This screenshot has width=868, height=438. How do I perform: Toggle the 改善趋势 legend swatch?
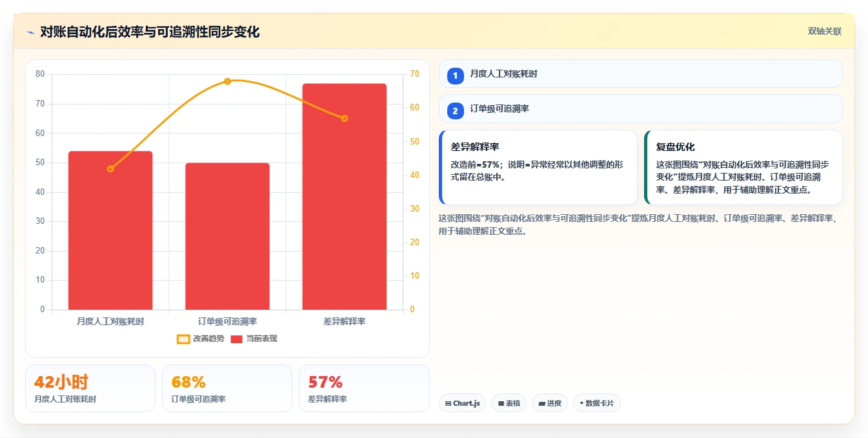pyautogui.click(x=183, y=339)
